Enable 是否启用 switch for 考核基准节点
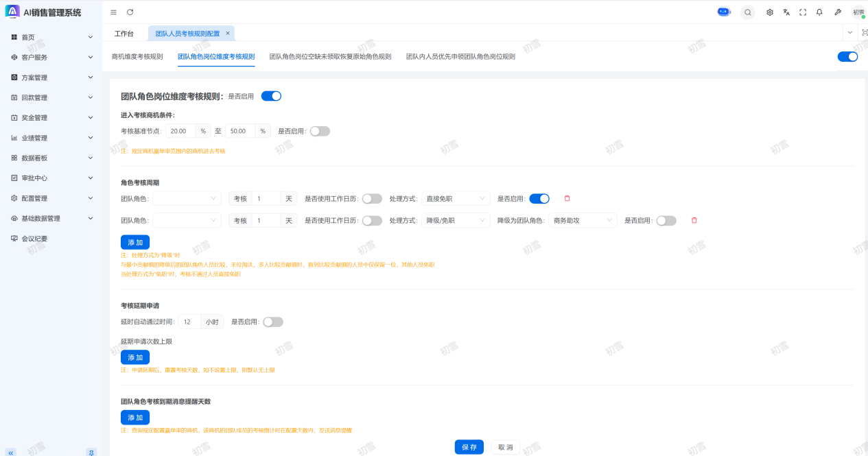The height and width of the screenshot is (456, 868). click(320, 131)
